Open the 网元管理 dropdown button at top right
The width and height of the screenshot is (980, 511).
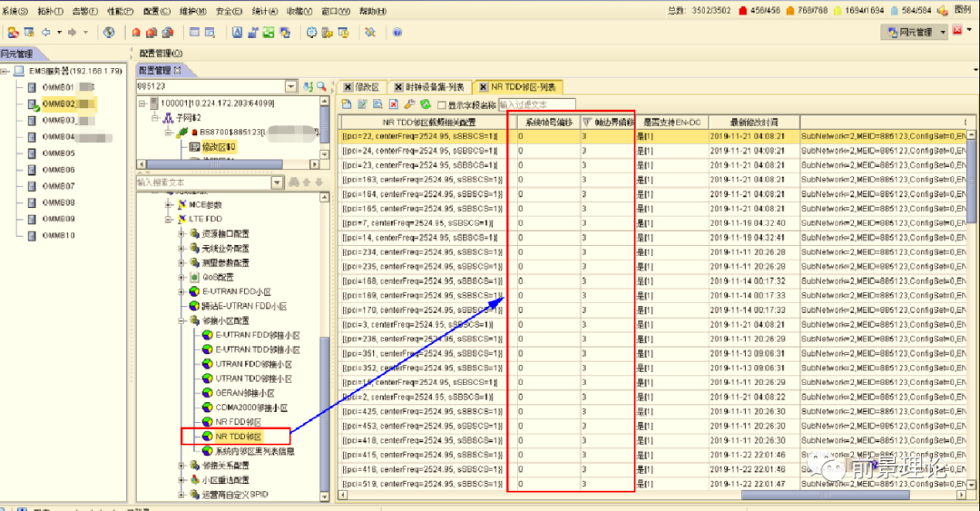(914, 32)
